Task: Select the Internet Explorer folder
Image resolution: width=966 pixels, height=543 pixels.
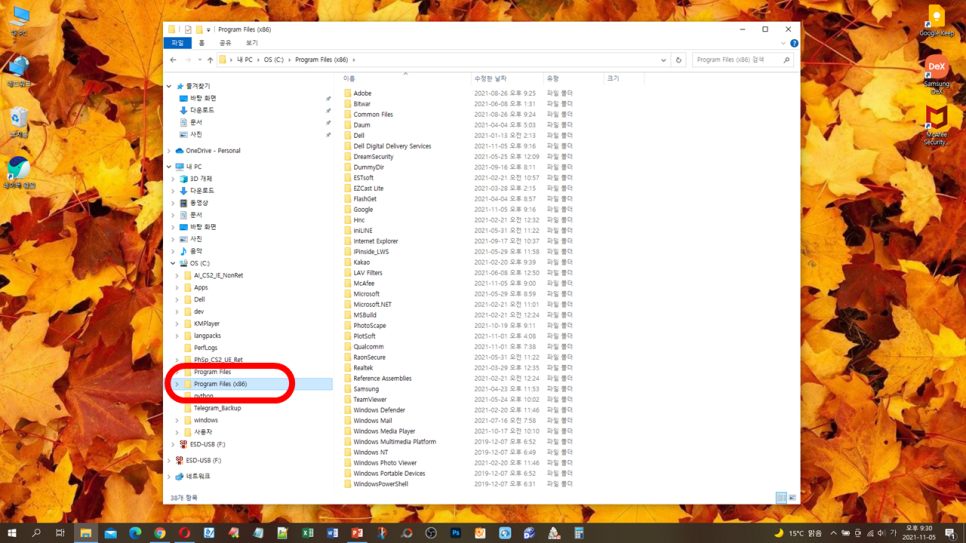Action: pyautogui.click(x=375, y=241)
